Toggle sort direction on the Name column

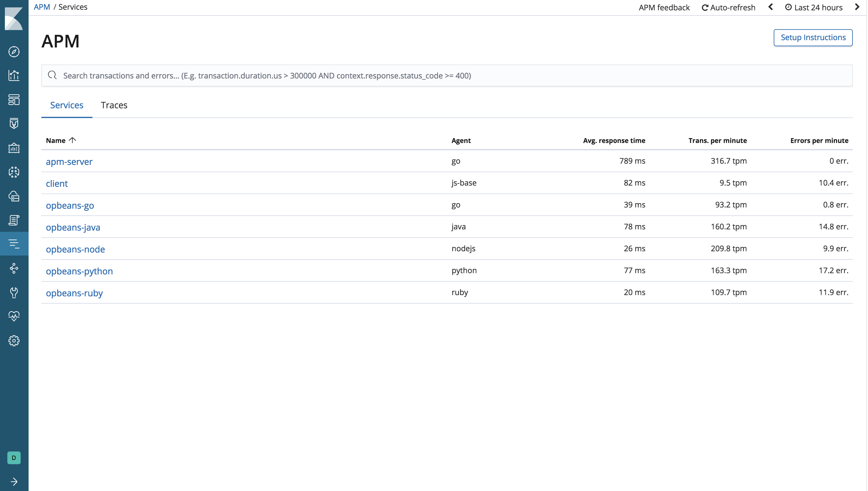click(x=61, y=140)
